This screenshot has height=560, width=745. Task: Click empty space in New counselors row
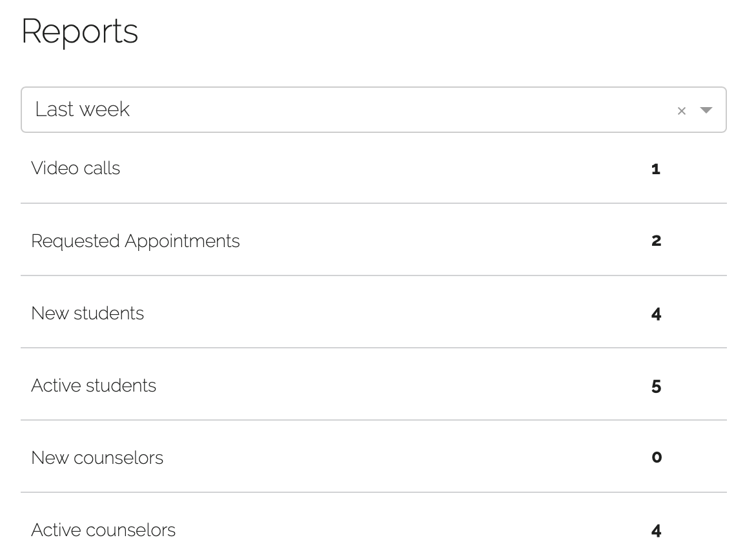tap(387, 458)
